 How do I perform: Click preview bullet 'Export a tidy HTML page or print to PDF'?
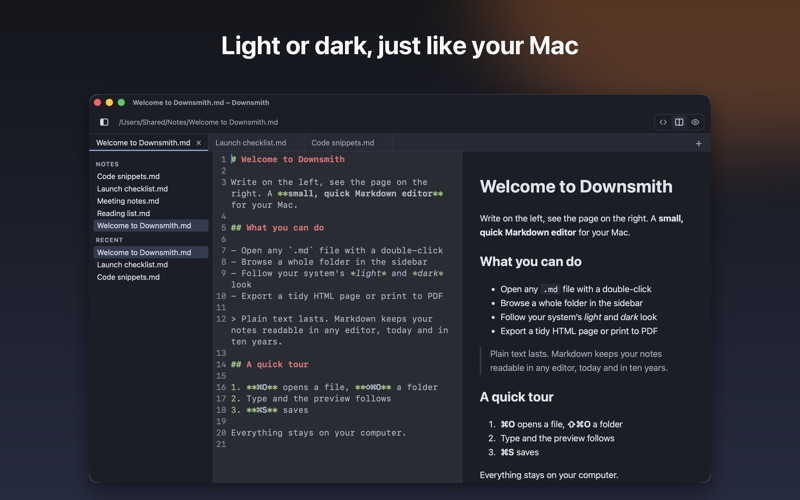coord(579,331)
